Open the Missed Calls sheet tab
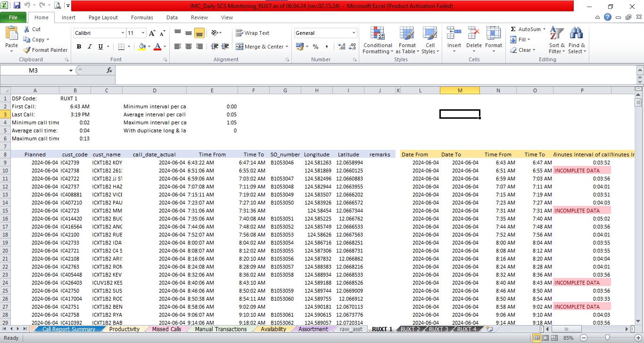This screenshot has height=343, width=644. coord(166,329)
